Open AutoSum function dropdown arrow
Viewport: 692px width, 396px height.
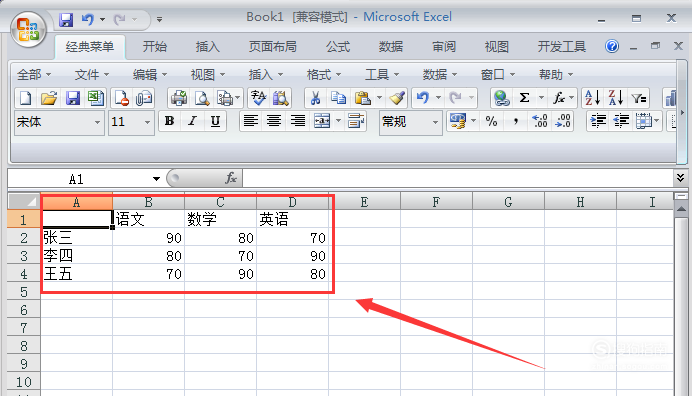tap(541, 98)
